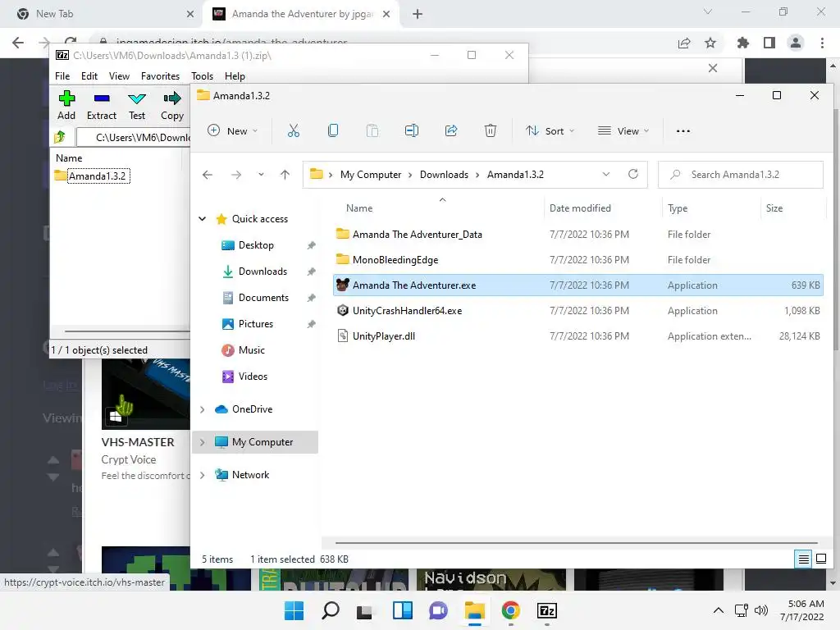Open taskbar Search magnifier
This screenshot has height=630, width=840.
pos(330,610)
